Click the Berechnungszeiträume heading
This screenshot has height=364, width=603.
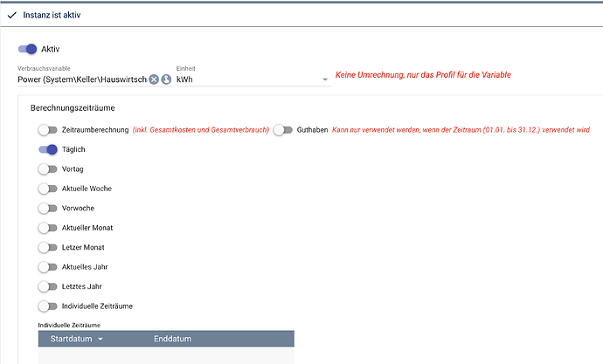click(x=73, y=108)
